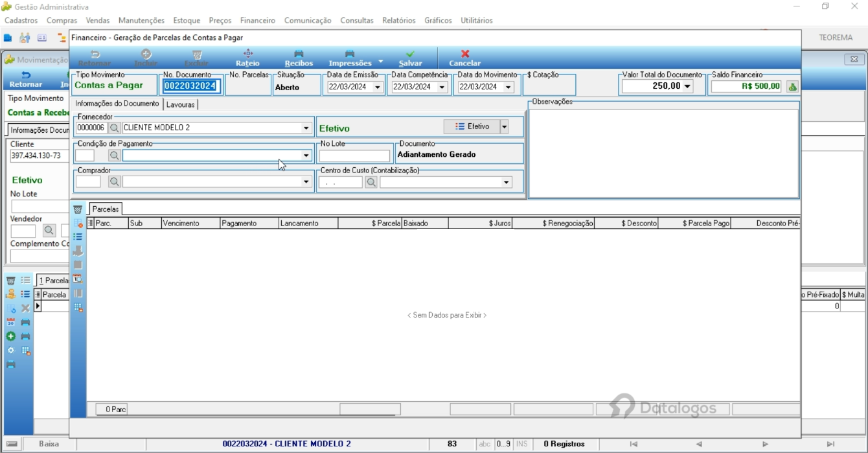Search Condição de Pagamento with magnifier icon
Screen dimensions: 868x453
click(x=114, y=156)
